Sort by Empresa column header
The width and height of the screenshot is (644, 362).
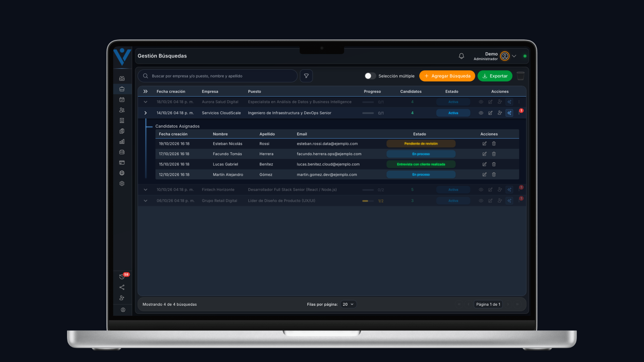pos(210,92)
